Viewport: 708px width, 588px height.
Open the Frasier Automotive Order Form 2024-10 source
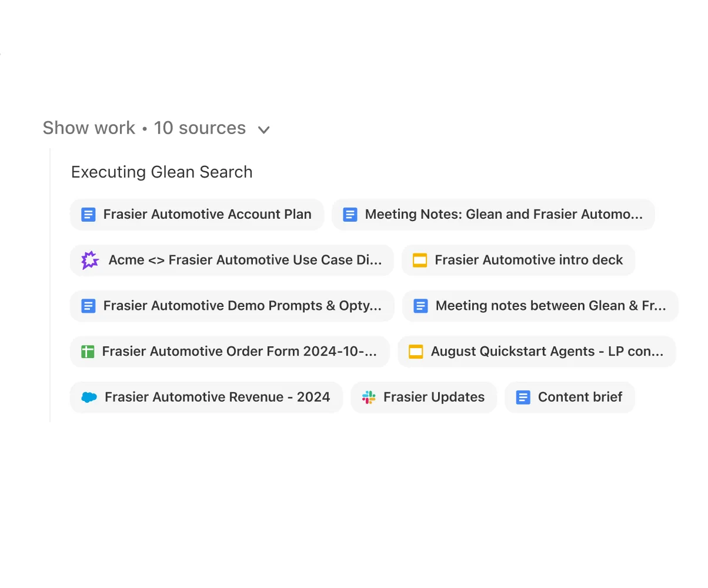coord(231,351)
